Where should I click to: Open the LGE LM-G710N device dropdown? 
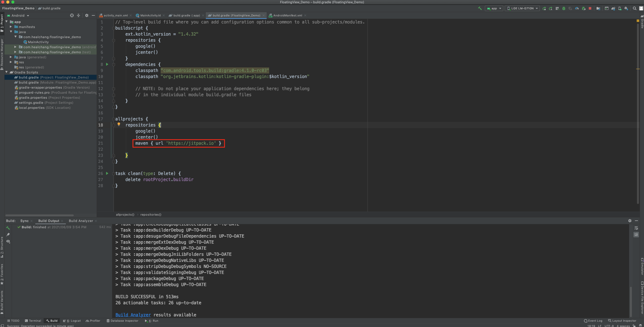(522, 8)
